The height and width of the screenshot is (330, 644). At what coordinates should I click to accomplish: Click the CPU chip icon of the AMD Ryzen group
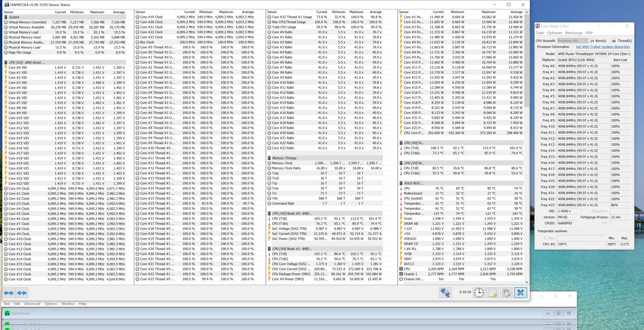(x=6, y=62)
